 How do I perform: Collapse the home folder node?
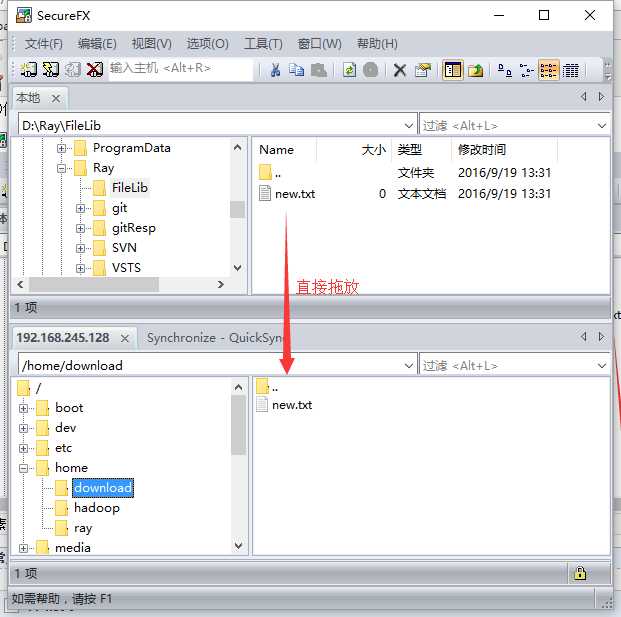coord(23,468)
